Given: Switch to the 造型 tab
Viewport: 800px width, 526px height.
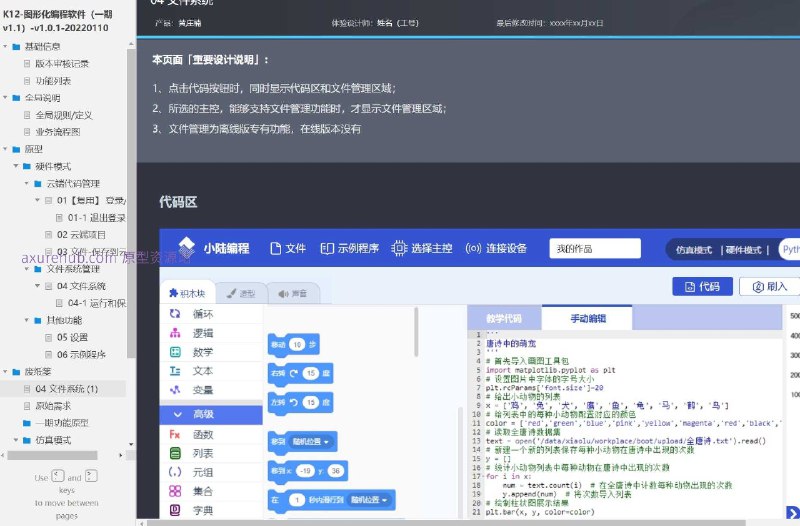Looking at the screenshot, I should pyautogui.click(x=241, y=293).
